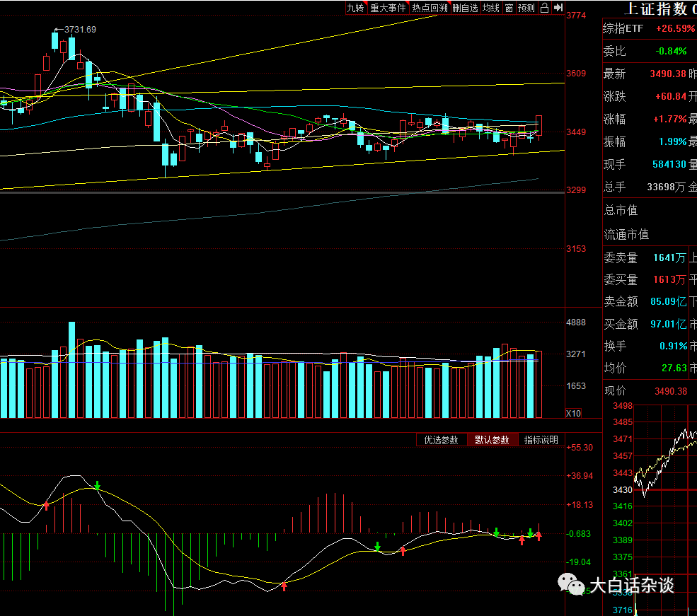Viewport: 697px width, 616px height.
Task: Click the 预测 forecast button
Action: [x=526, y=8]
